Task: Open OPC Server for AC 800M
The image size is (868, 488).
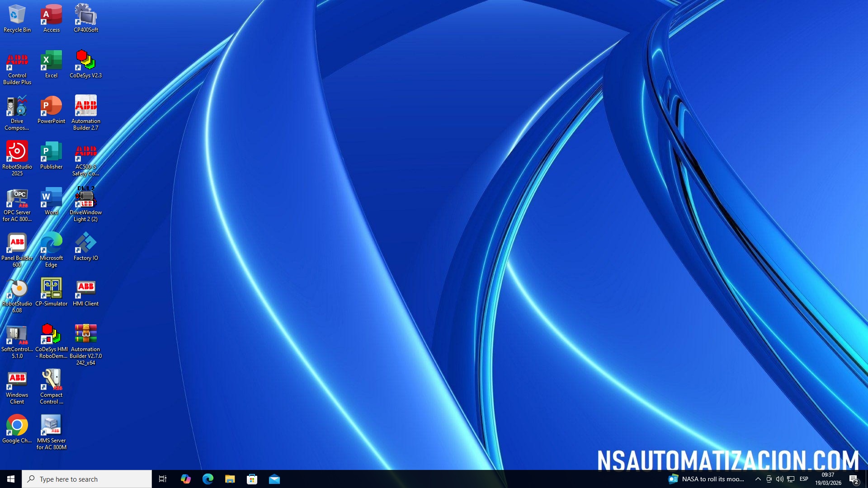Action: [17, 198]
